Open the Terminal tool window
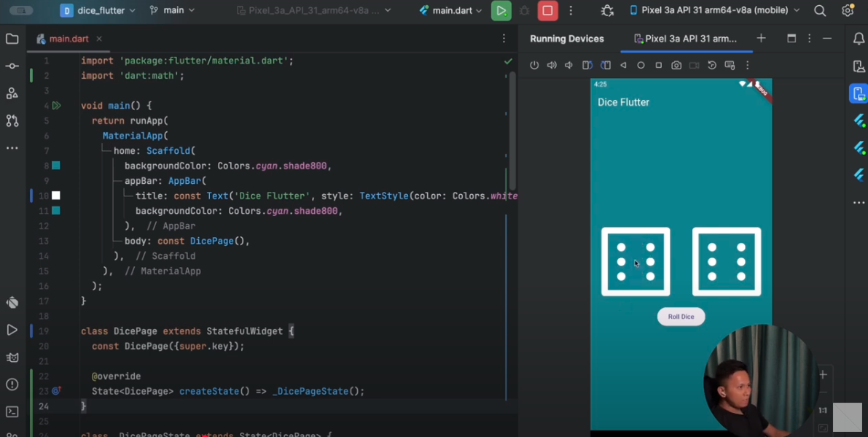Image resolution: width=868 pixels, height=437 pixels. point(12,411)
